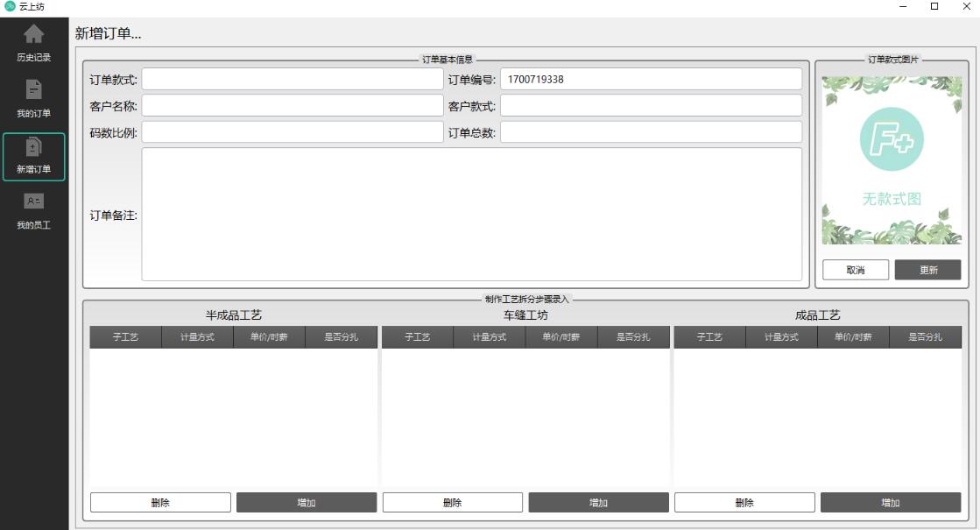The image size is (980, 530).
Task: Click the 订单基本信息 group label
Action: (447, 60)
